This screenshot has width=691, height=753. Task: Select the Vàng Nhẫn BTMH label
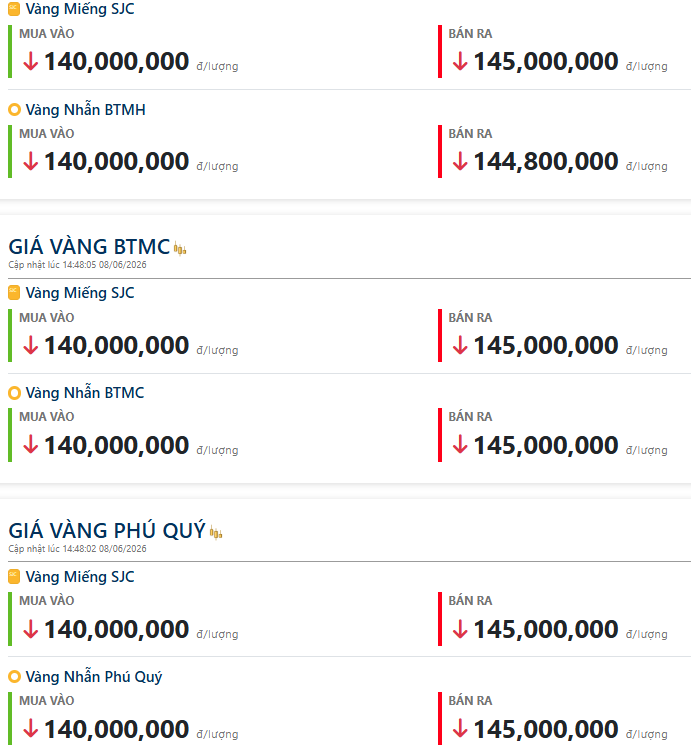tap(85, 110)
